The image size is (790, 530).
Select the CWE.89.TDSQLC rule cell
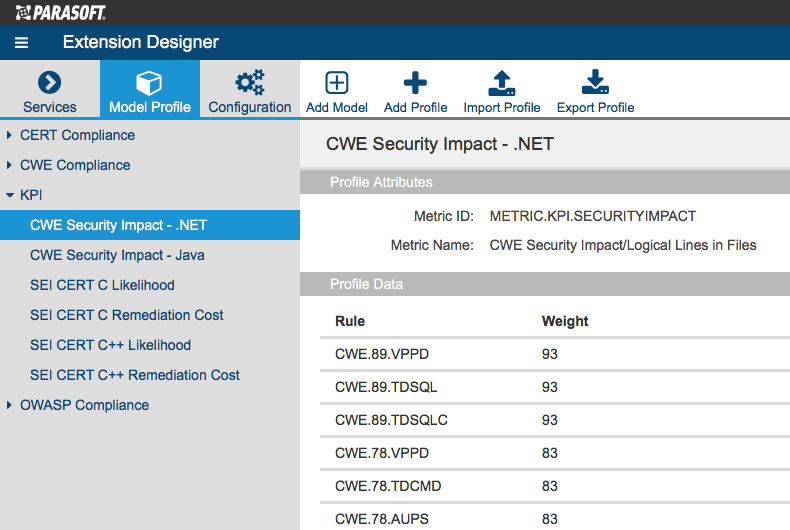point(391,420)
